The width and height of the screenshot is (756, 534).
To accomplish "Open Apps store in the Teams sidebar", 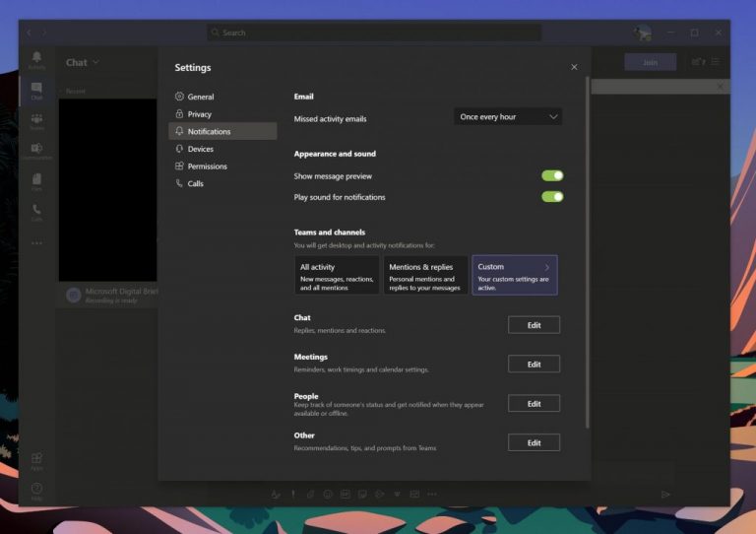I will [x=36, y=461].
